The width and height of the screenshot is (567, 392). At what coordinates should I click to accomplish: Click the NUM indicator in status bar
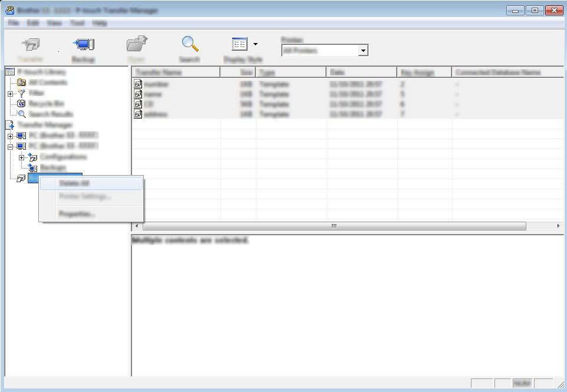(522, 383)
